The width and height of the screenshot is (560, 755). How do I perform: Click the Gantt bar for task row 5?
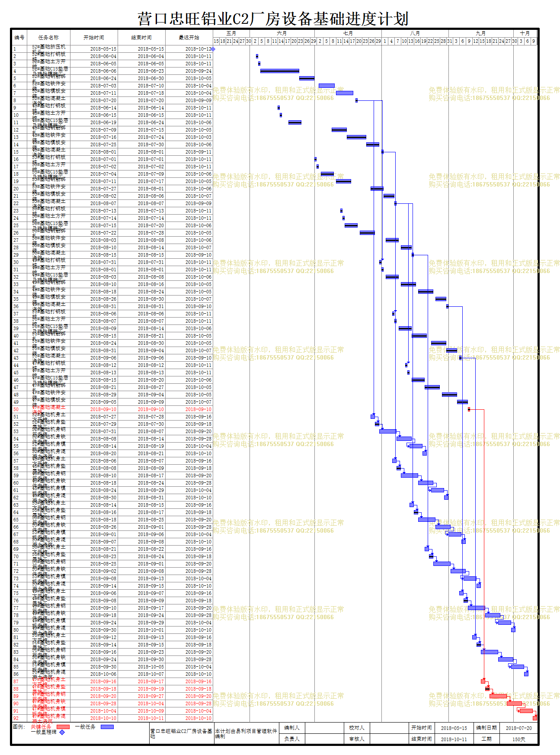click(307, 78)
